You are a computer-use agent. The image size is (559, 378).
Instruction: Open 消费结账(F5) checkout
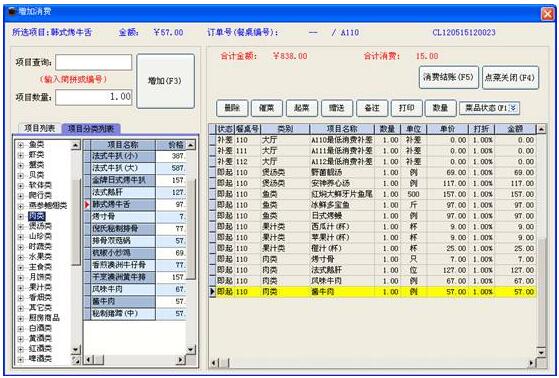(x=448, y=77)
